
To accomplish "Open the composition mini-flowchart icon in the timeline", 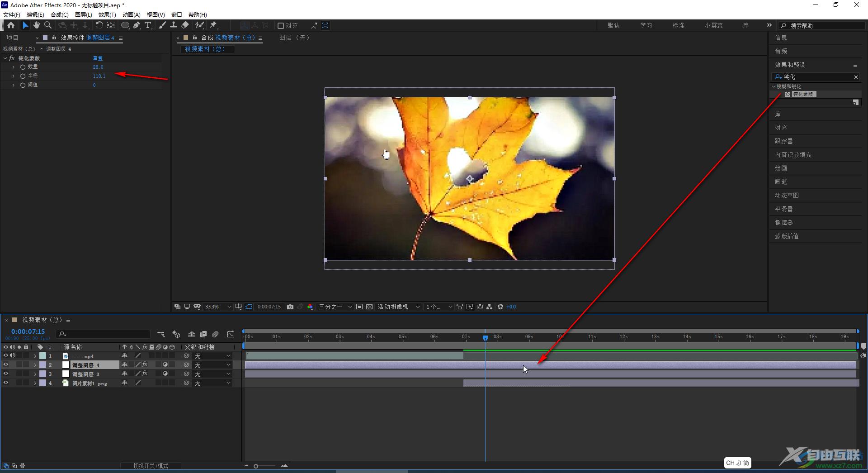I will pyautogui.click(x=161, y=334).
